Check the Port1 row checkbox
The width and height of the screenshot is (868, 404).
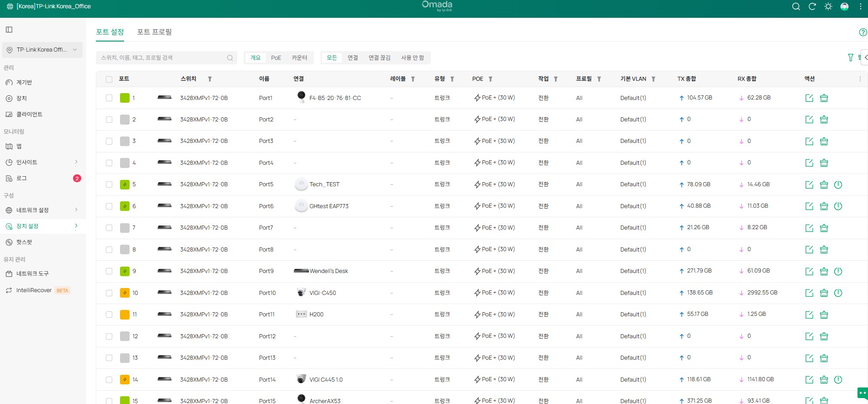pyautogui.click(x=109, y=98)
